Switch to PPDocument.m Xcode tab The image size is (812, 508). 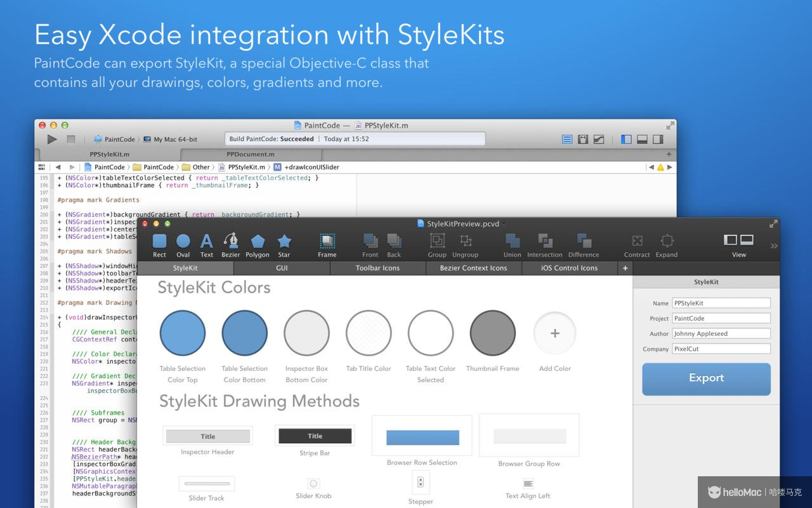(251, 154)
